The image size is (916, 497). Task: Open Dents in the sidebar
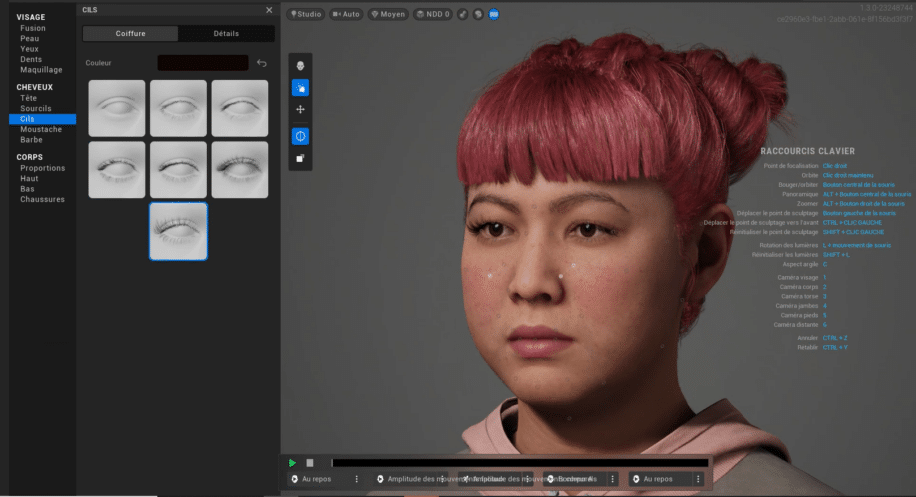click(x=31, y=60)
